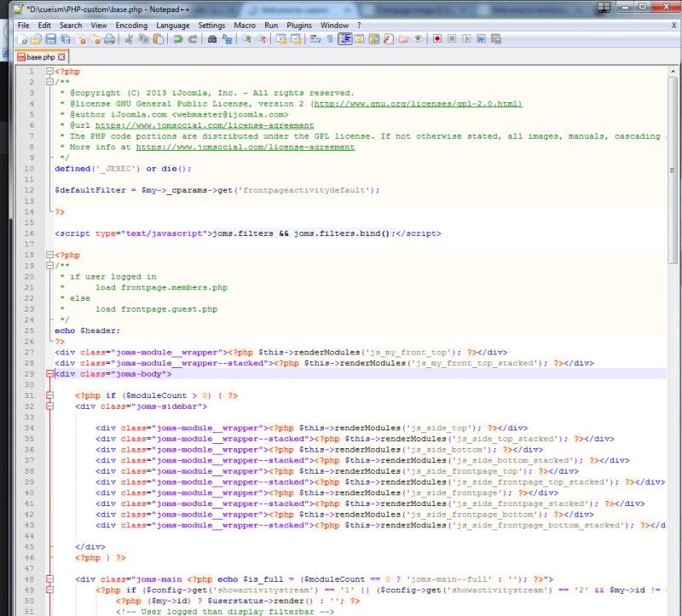Start macro recording with red record button
Viewport: 682px width, 616px height.
[x=437, y=39]
